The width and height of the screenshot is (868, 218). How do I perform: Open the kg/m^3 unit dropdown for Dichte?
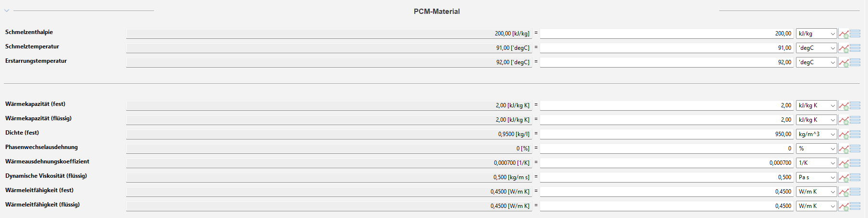[816, 134]
